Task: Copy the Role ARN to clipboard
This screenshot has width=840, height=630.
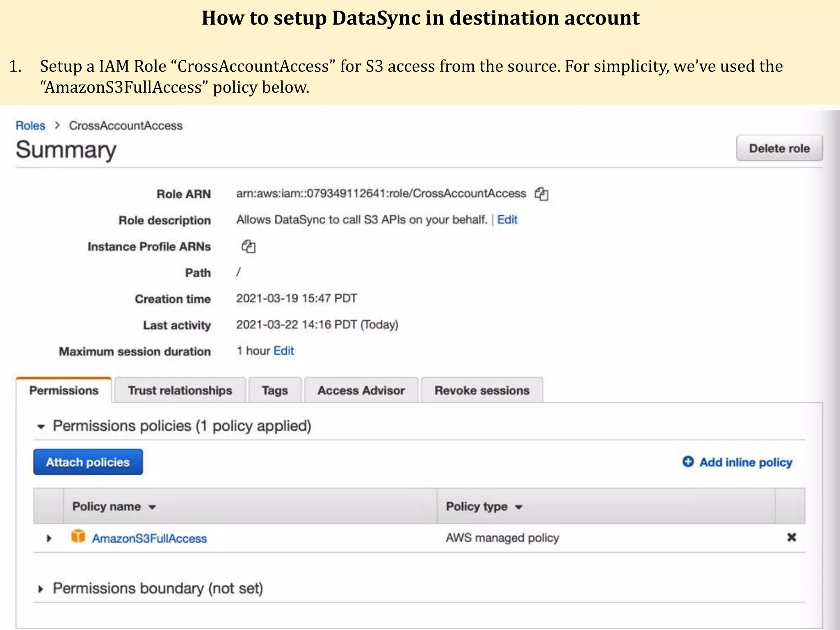Action: (541, 194)
